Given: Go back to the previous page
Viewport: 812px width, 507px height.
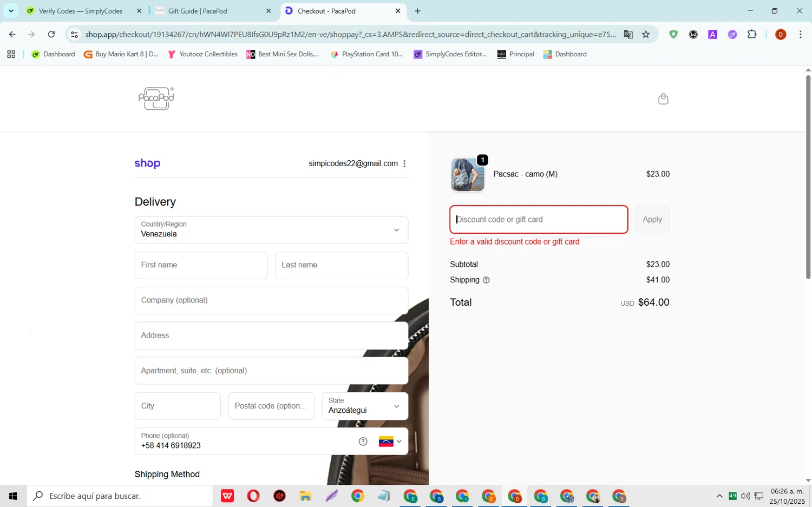Looking at the screenshot, I should (x=12, y=34).
